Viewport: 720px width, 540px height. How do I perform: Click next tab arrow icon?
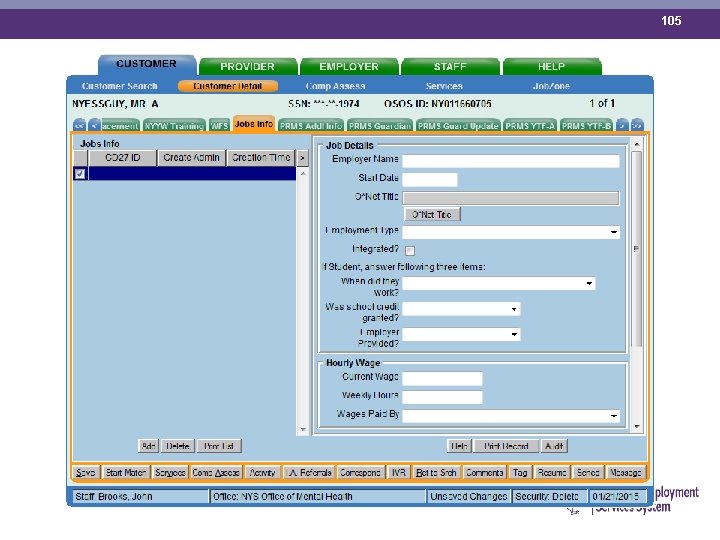622,125
